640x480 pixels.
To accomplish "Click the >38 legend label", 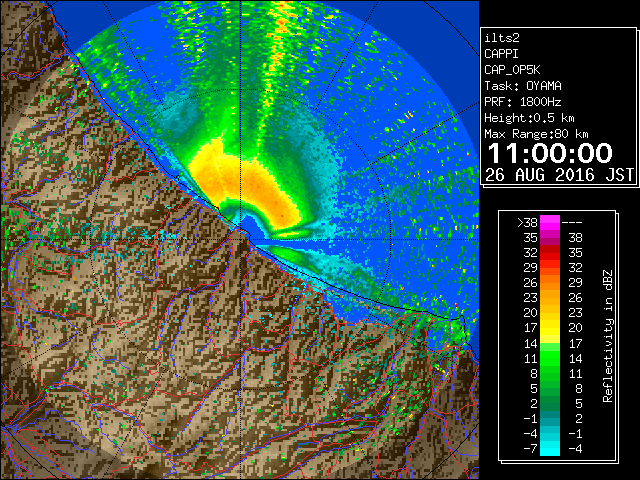I will [x=527, y=223].
